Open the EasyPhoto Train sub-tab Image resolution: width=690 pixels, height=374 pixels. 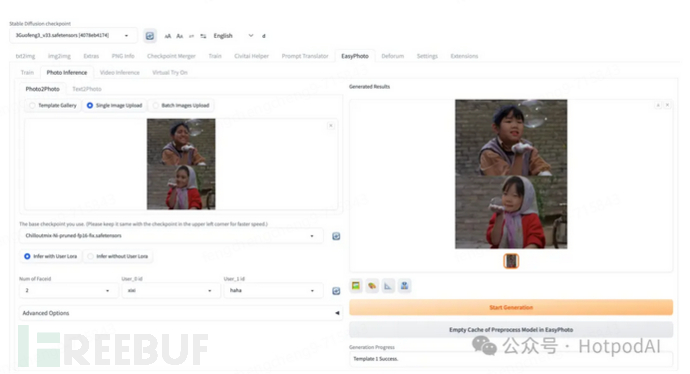click(27, 73)
